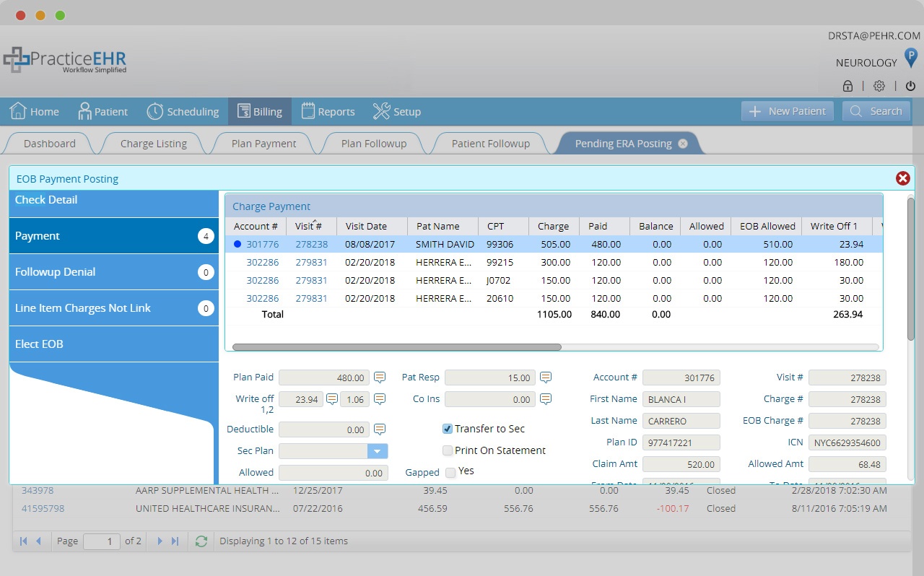Click the page number field

click(x=102, y=541)
